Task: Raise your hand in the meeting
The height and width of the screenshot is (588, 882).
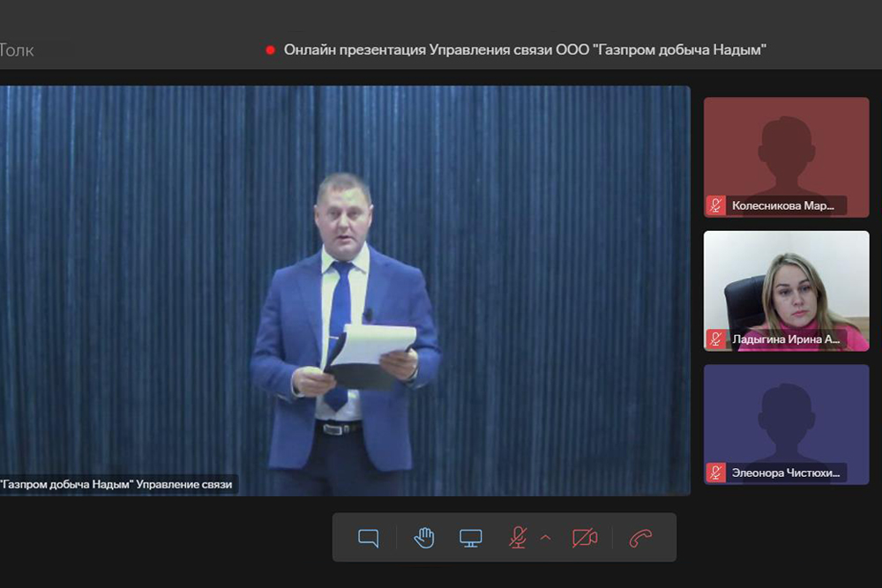Action: [x=424, y=538]
